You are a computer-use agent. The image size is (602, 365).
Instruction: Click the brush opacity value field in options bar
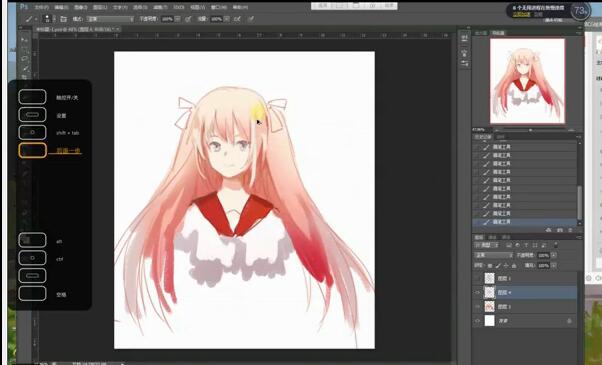point(167,19)
